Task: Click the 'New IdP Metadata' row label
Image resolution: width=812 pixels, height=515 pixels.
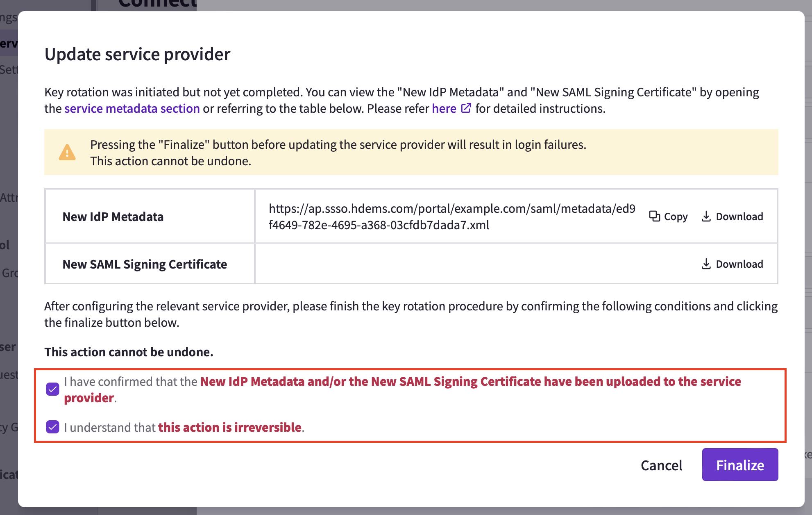Action: pyautogui.click(x=113, y=216)
